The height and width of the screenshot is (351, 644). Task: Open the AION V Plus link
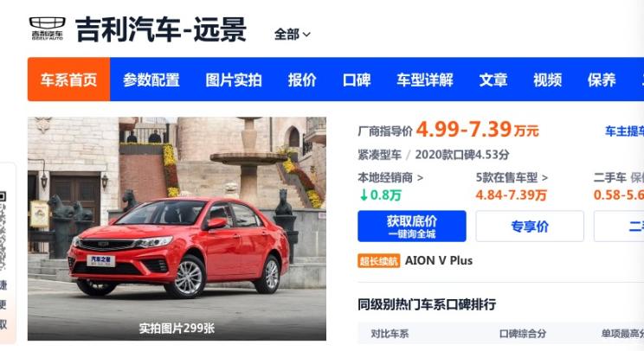point(439,261)
